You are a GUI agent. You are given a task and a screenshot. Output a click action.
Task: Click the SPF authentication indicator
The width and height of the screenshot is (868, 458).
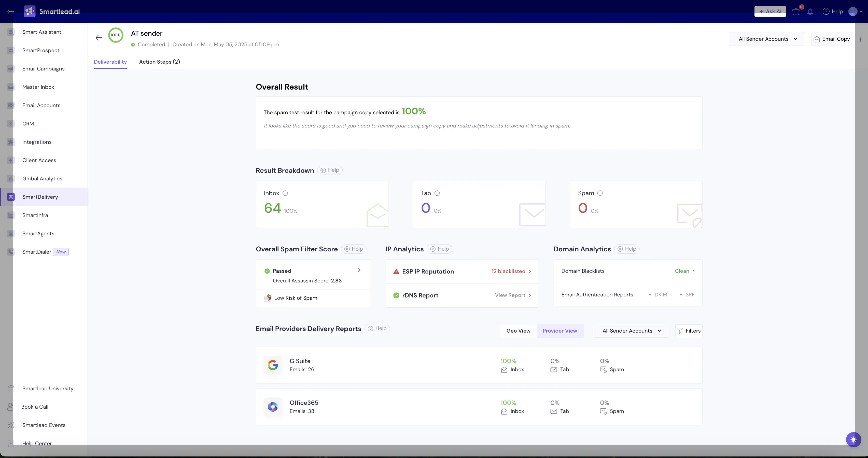[x=687, y=295]
